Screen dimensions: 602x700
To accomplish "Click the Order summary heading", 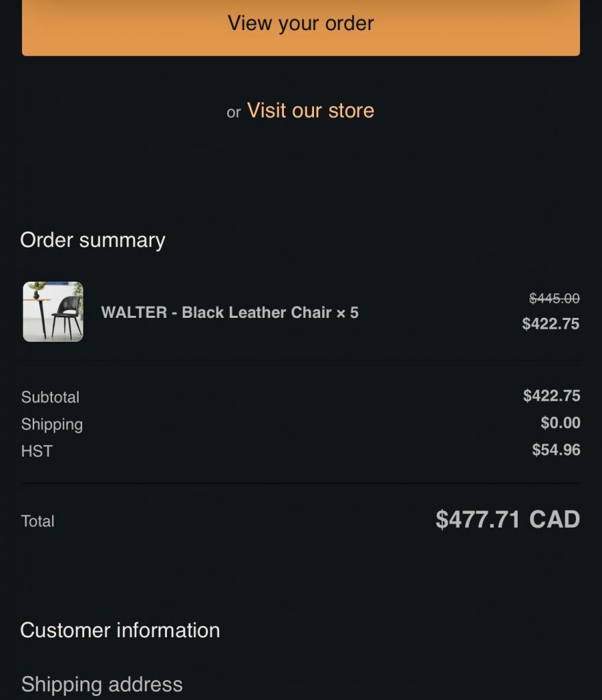I will (93, 241).
